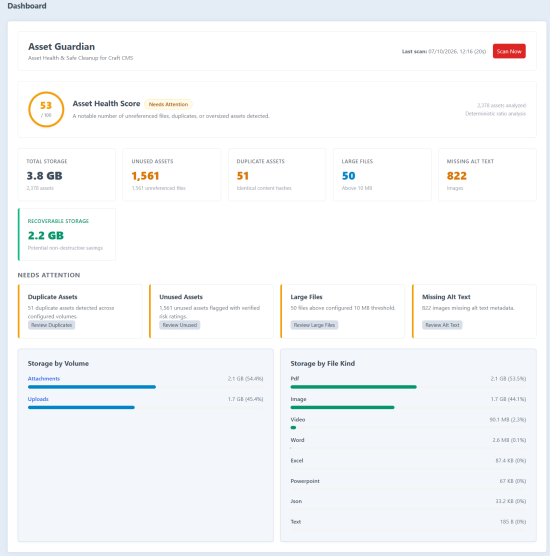Click the Word file kind label
Image resolution: width=550 pixels, height=556 pixels.
click(297, 440)
